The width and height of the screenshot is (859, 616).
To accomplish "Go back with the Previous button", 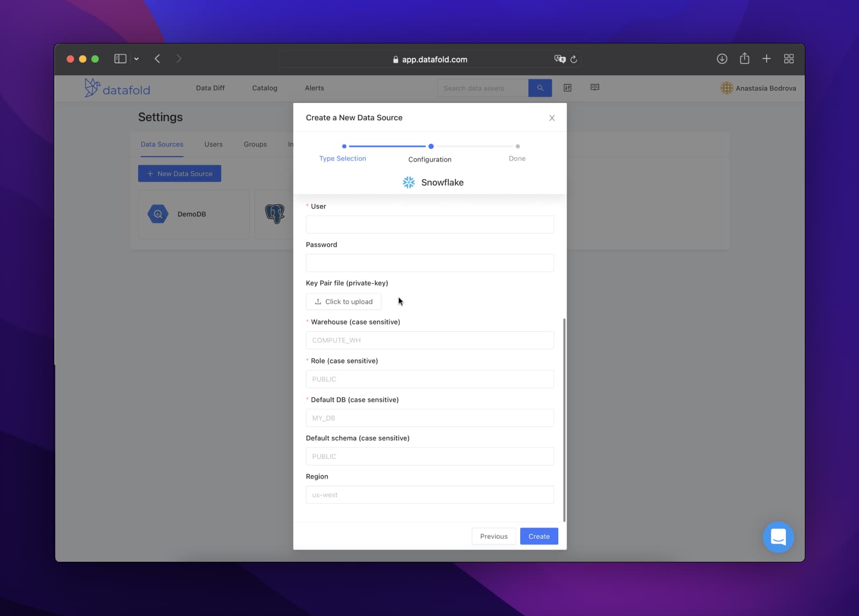I will click(494, 536).
